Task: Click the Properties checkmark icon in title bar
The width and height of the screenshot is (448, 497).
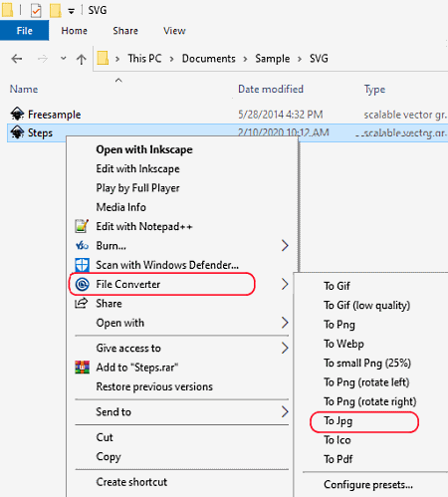Action: (36, 11)
